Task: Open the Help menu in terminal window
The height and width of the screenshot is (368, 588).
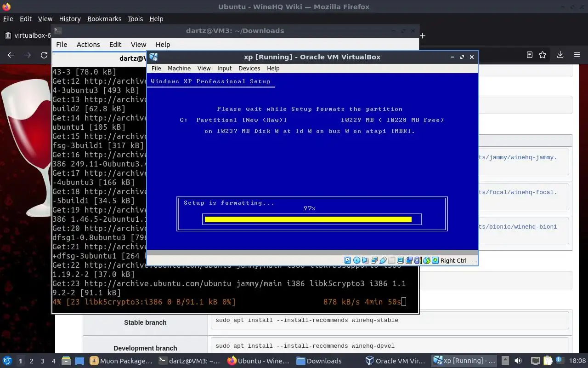Action: click(163, 45)
